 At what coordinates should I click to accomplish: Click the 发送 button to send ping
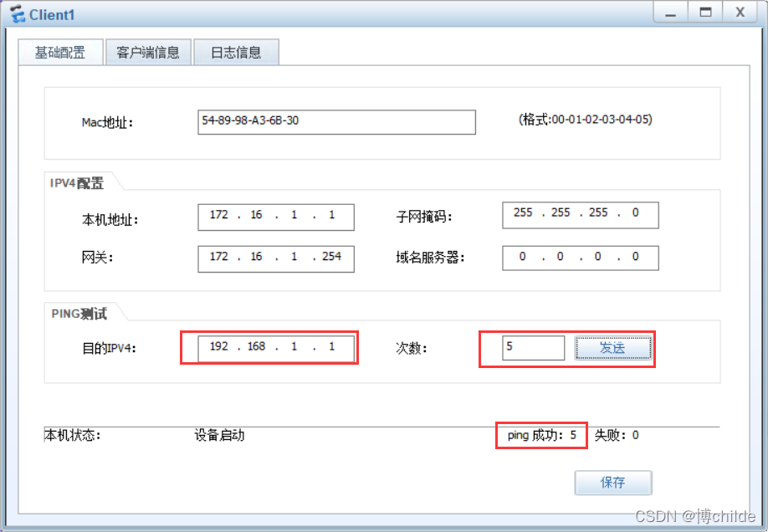tap(613, 348)
